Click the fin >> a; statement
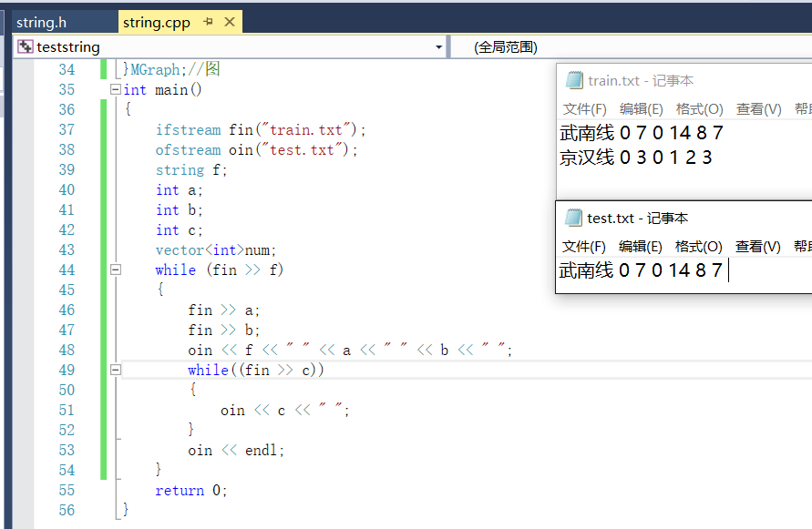 tap(223, 310)
